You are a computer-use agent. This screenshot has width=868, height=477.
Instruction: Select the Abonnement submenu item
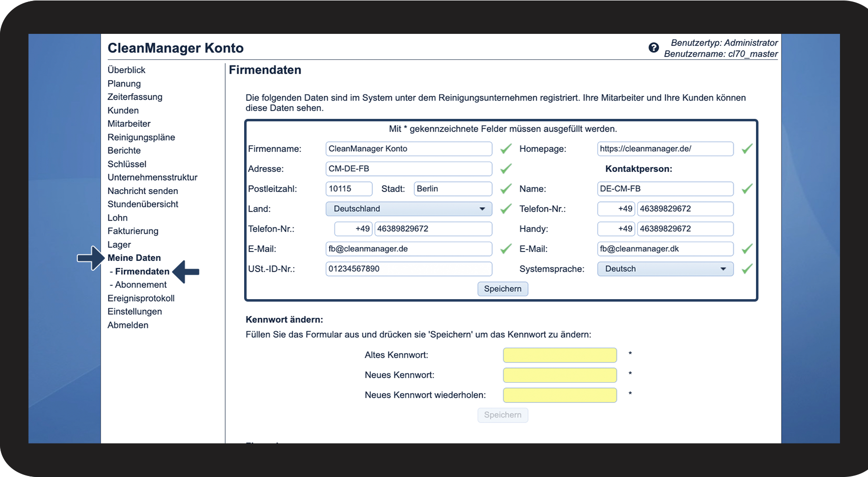click(140, 285)
